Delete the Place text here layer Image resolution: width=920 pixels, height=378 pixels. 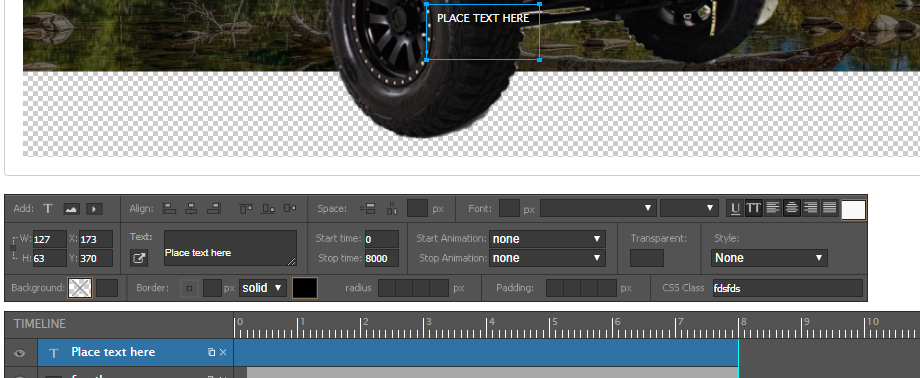[223, 353]
